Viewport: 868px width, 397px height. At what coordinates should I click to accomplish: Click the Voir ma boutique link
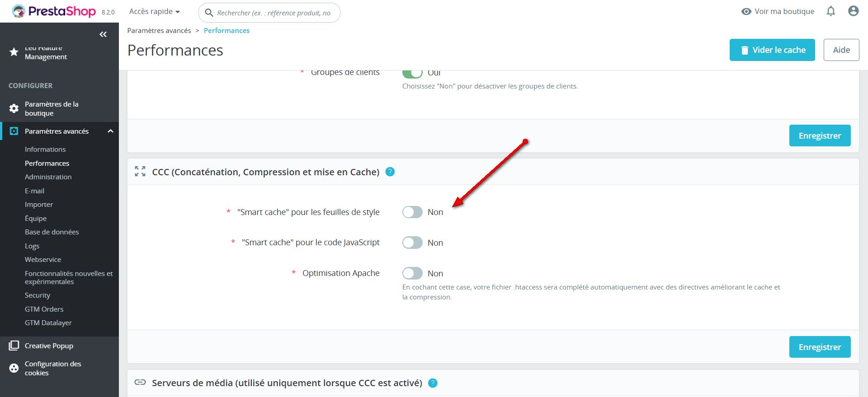pyautogui.click(x=778, y=11)
